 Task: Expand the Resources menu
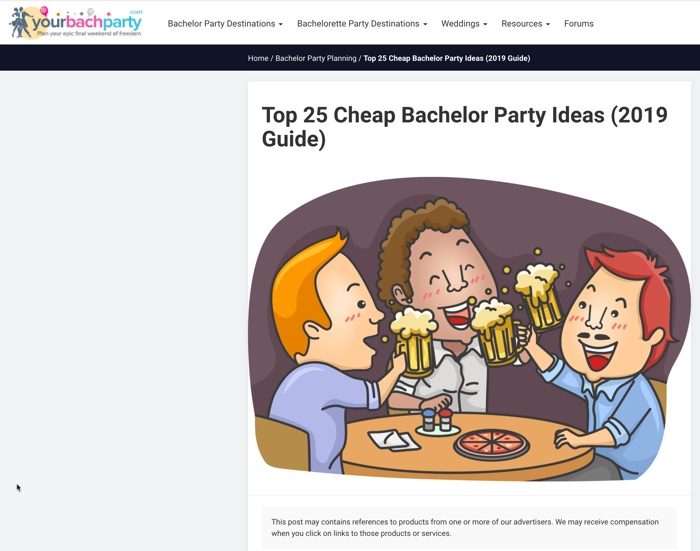pyautogui.click(x=525, y=24)
